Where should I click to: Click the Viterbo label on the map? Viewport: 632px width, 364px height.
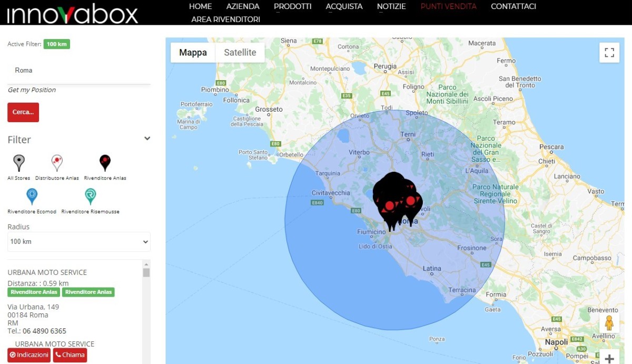click(359, 152)
